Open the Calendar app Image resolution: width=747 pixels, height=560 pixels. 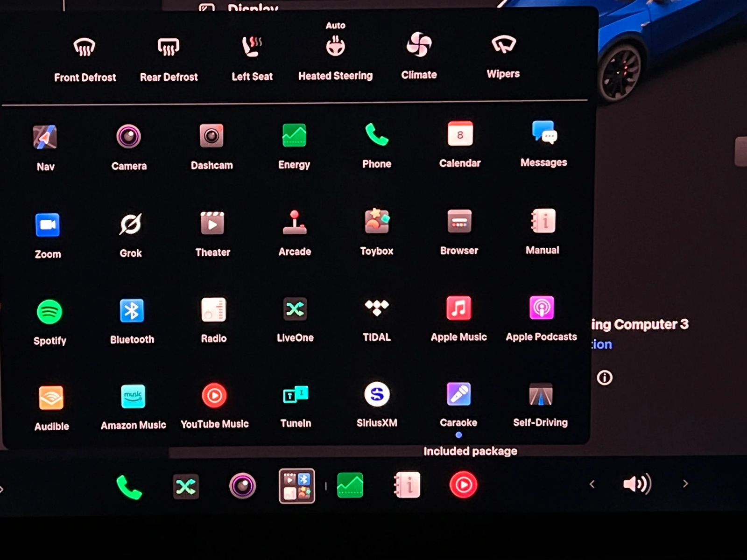[x=460, y=133]
